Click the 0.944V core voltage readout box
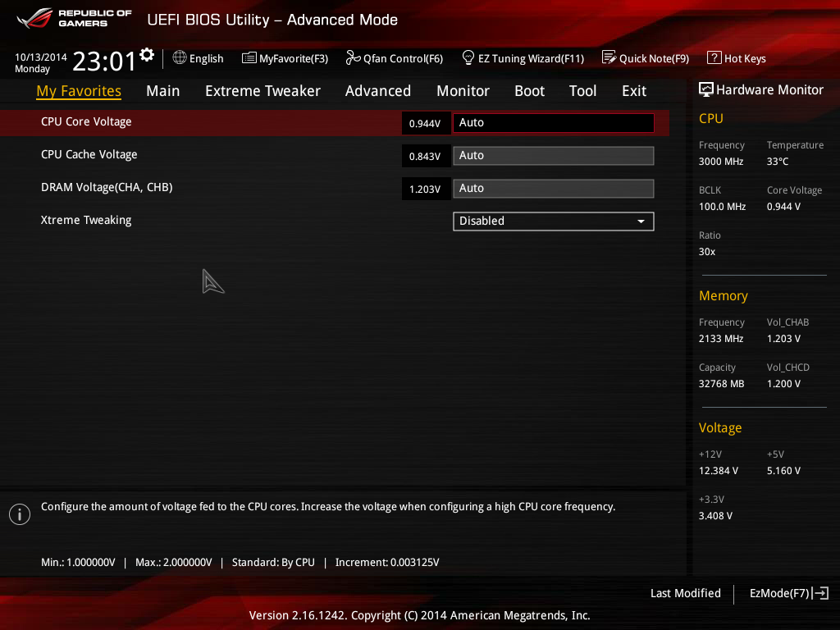840x630 pixels. 426,123
